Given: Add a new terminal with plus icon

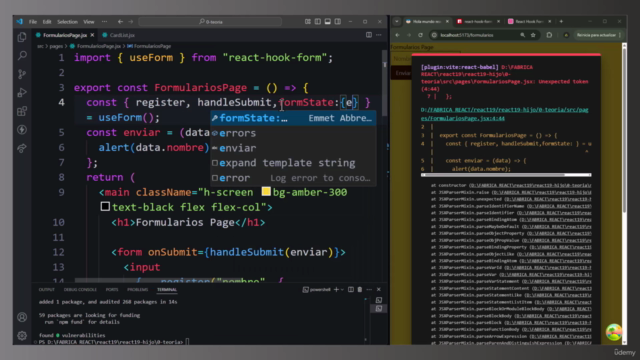Looking at the screenshot, I should point(336,289).
